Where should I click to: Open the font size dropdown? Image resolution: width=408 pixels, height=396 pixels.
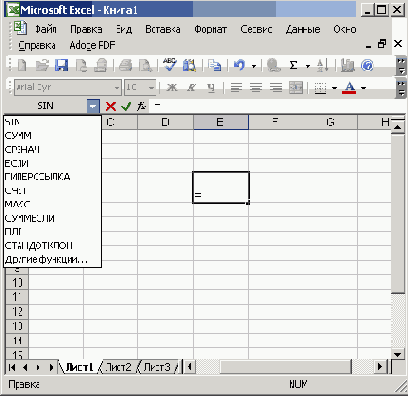(151, 88)
